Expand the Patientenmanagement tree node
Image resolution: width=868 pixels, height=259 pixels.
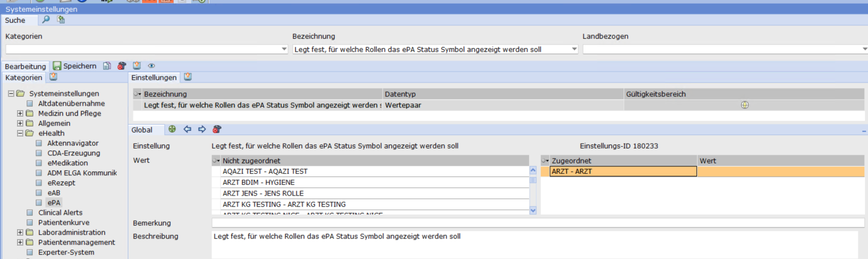(x=20, y=242)
